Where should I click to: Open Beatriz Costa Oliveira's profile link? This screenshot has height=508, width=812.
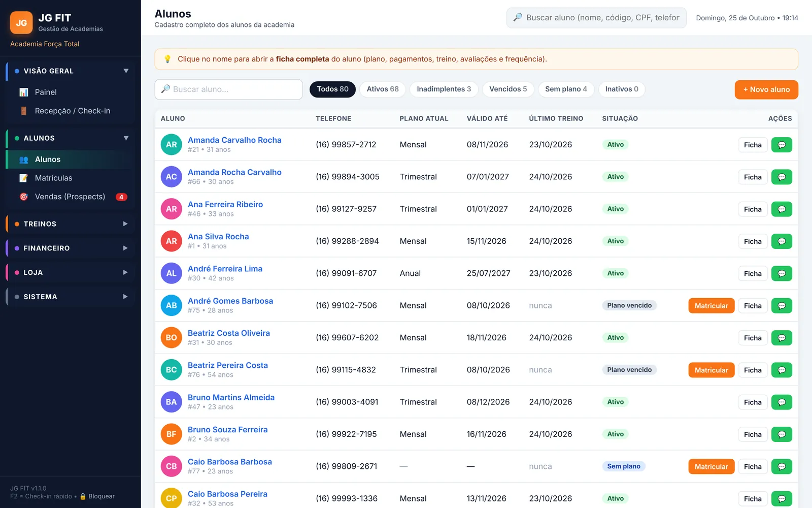coord(229,333)
